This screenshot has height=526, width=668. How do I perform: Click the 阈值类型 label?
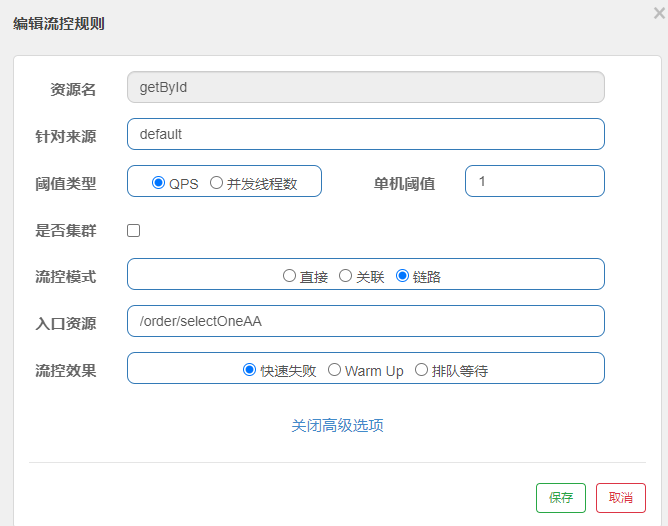pyautogui.click(x=66, y=183)
